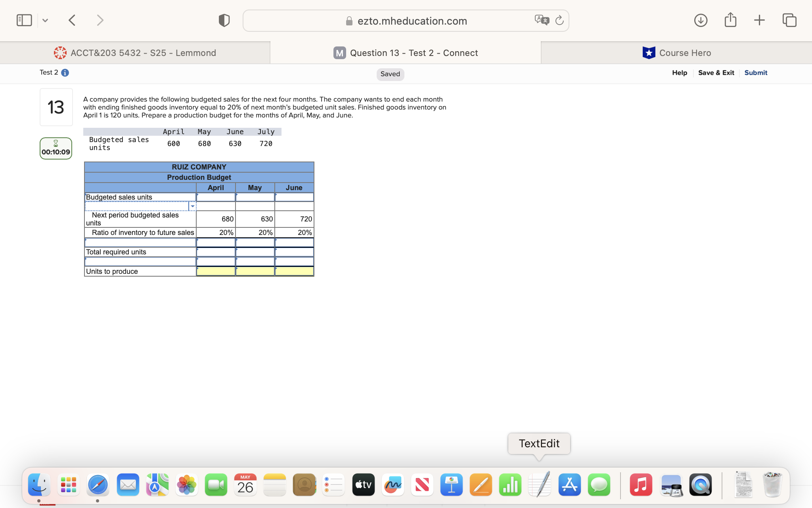Switch to the Course Hero tab
This screenshot has width=812, height=508.
tap(676, 52)
